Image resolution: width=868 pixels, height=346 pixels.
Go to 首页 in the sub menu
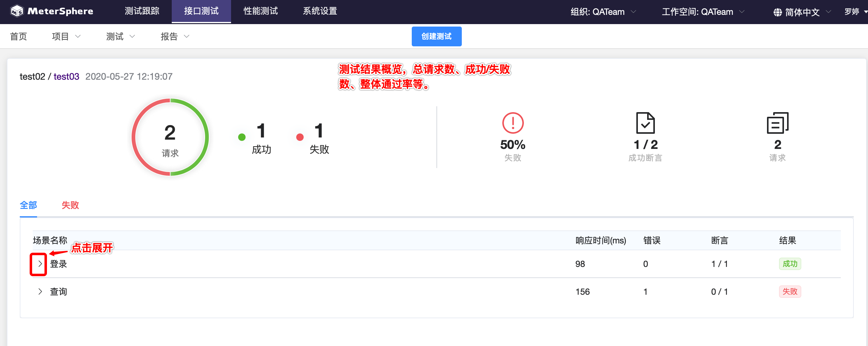click(x=19, y=36)
